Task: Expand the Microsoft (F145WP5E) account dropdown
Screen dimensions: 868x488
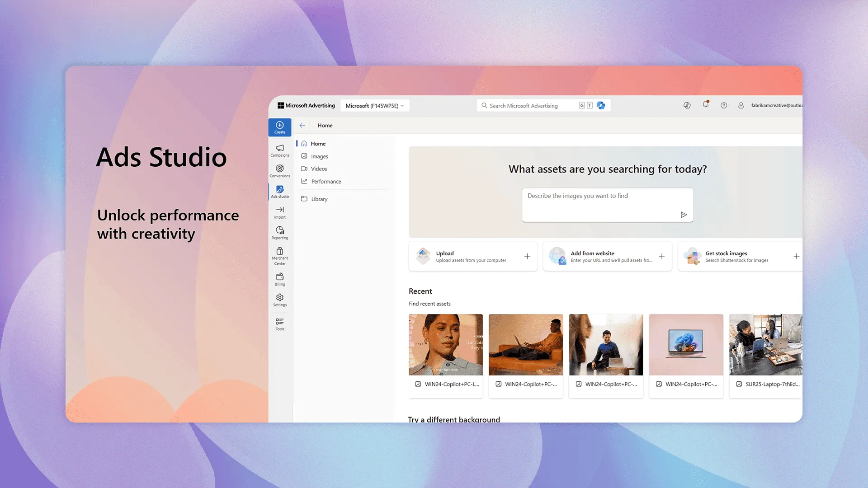Action: (x=374, y=106)
